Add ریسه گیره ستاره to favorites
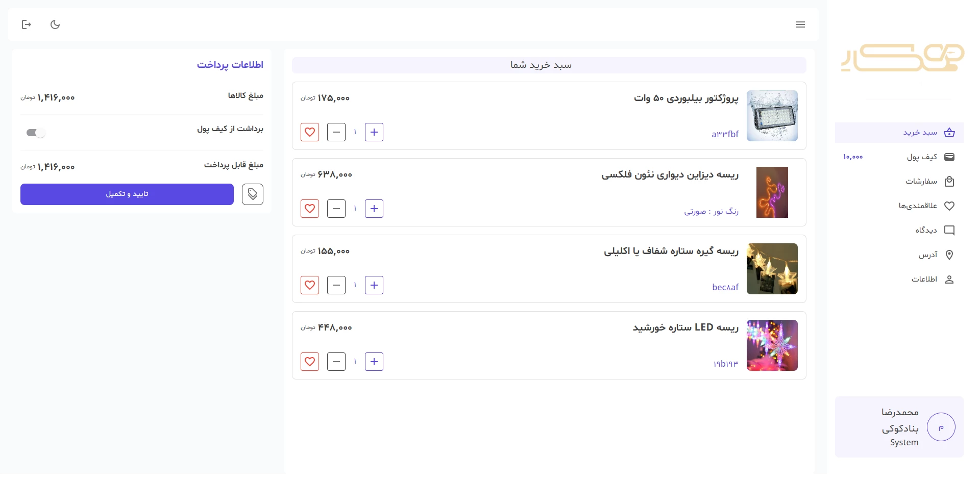This screenshot has height=482, width=980. coord(310,285)
